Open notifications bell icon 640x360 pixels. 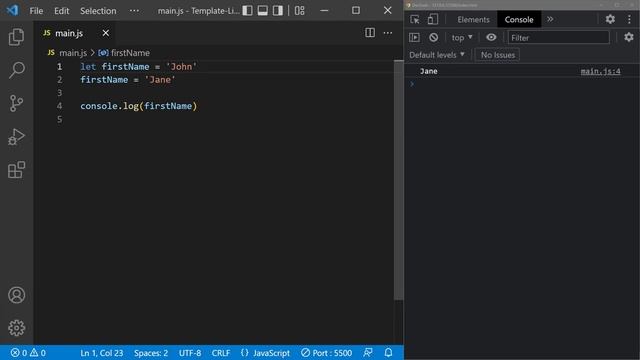click(x=389, y=353)
